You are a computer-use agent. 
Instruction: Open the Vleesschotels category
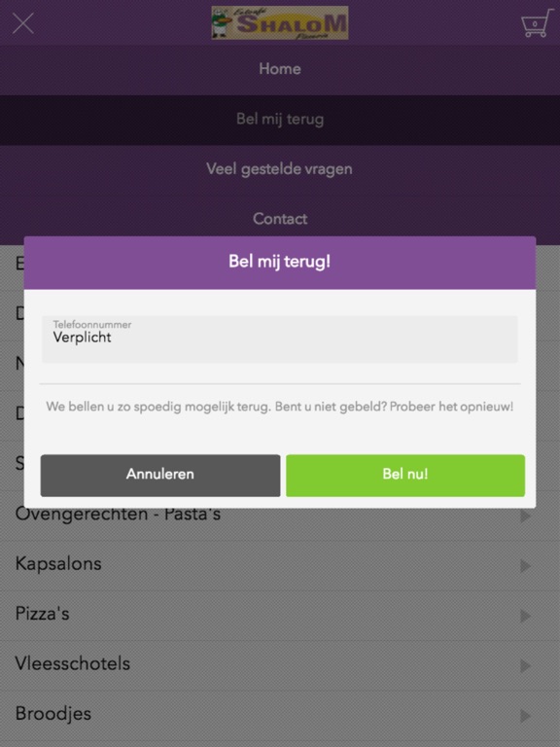[280, 665]
